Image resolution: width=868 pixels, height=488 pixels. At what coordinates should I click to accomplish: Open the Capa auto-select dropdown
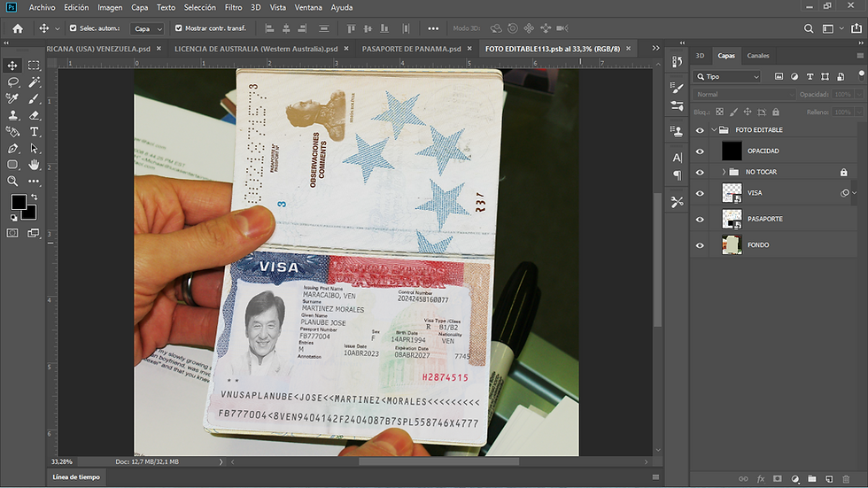point(147,28)
